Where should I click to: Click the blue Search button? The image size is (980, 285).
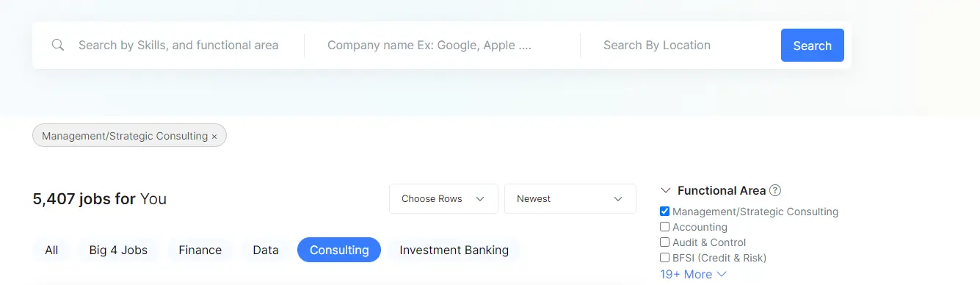click(x=813, y=46)
